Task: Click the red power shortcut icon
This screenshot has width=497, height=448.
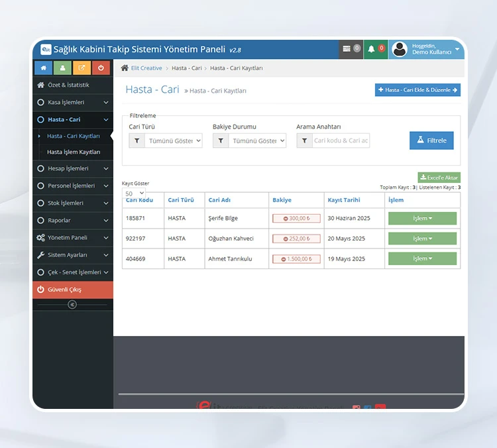Action: [101, 68]
